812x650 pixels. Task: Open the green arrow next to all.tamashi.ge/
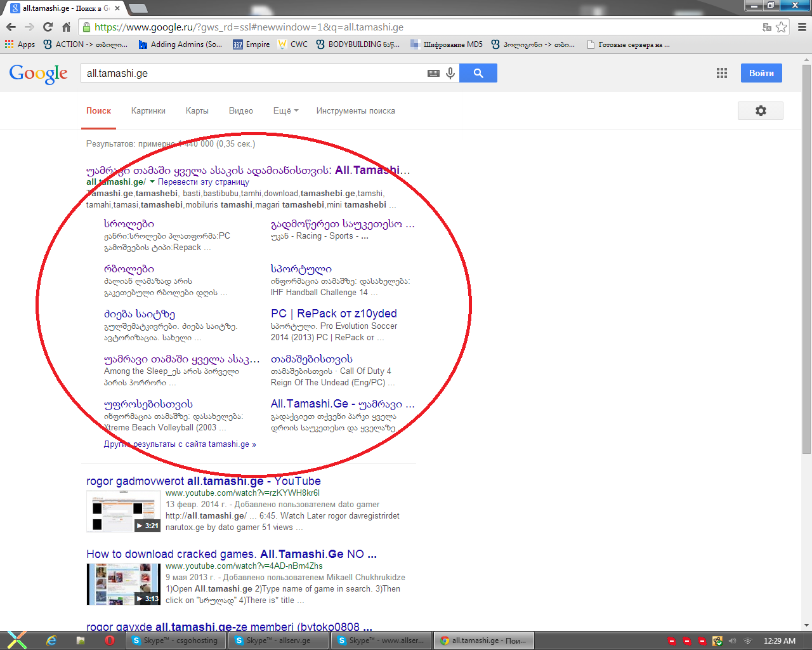point(152,182)
